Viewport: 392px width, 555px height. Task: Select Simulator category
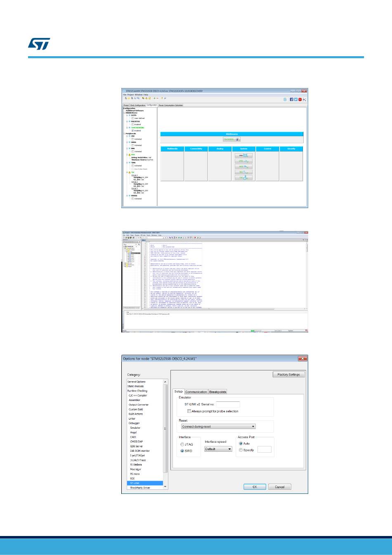click(x=135, y=428)
